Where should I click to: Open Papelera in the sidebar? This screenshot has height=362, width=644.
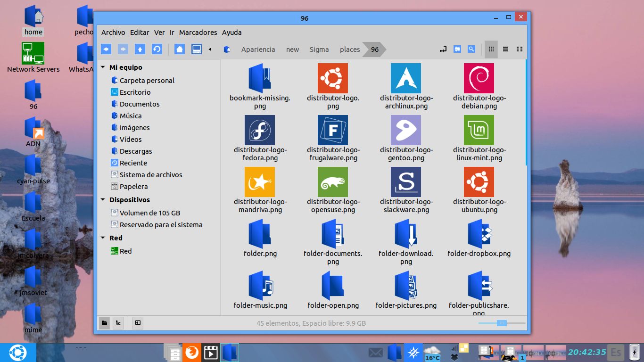(133, 187)
